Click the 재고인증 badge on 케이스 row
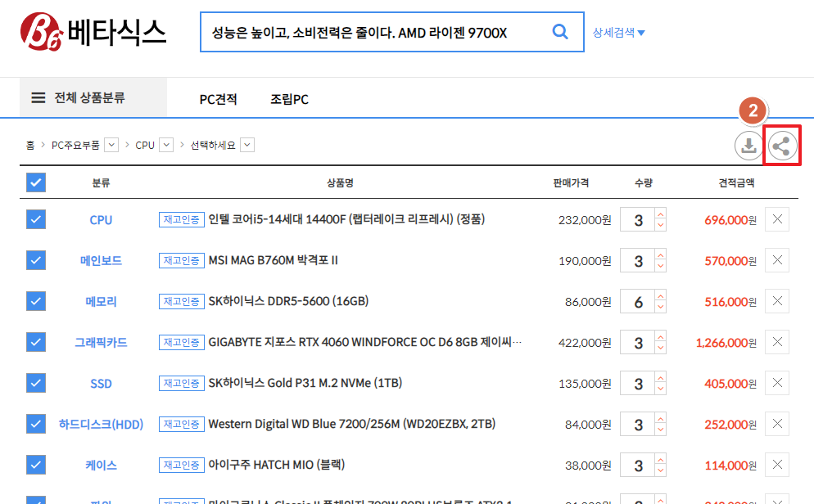This screenshot has height=504, width=814. pyautogui.click(x=181, y=466)
